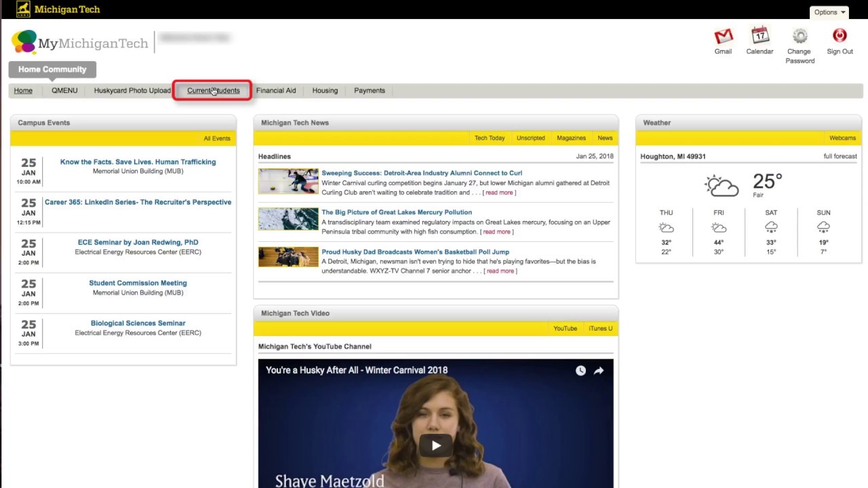This screenshot has width=868, height=488.
Task: Click the iTunes U link
Action: point(600,329)
